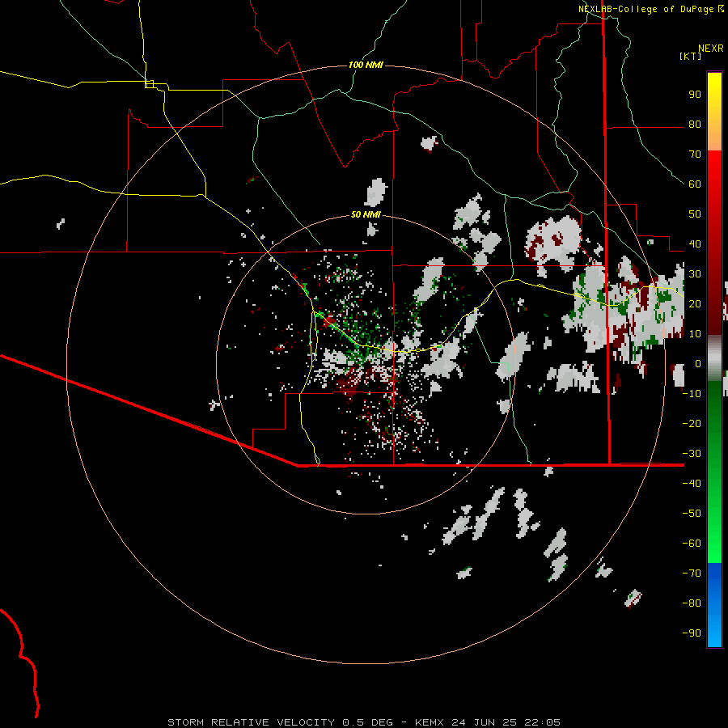The image size is (728, 728).
Task: Select the 100 NMI range ring label
Action: [x=366, y=65]
